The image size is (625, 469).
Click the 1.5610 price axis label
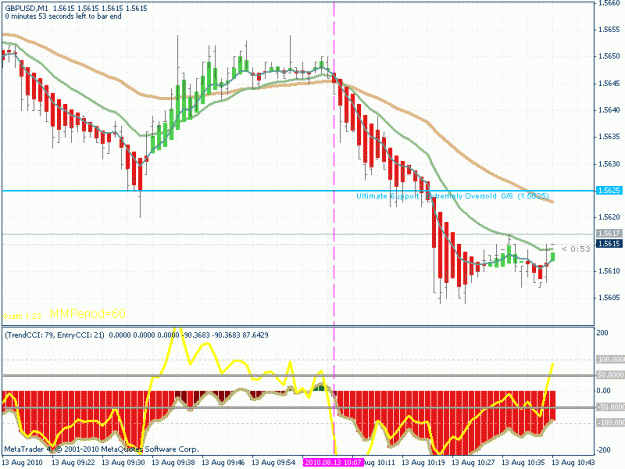(x=609, y=271)
